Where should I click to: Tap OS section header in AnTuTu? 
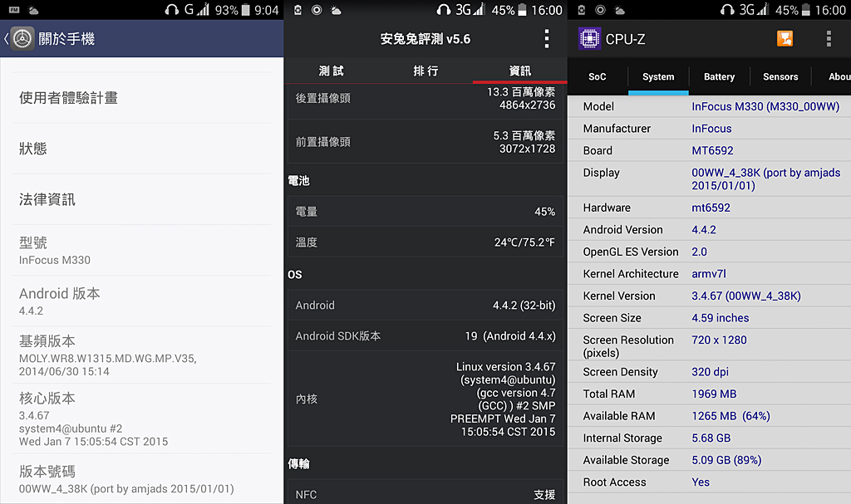tap(295, 275)
